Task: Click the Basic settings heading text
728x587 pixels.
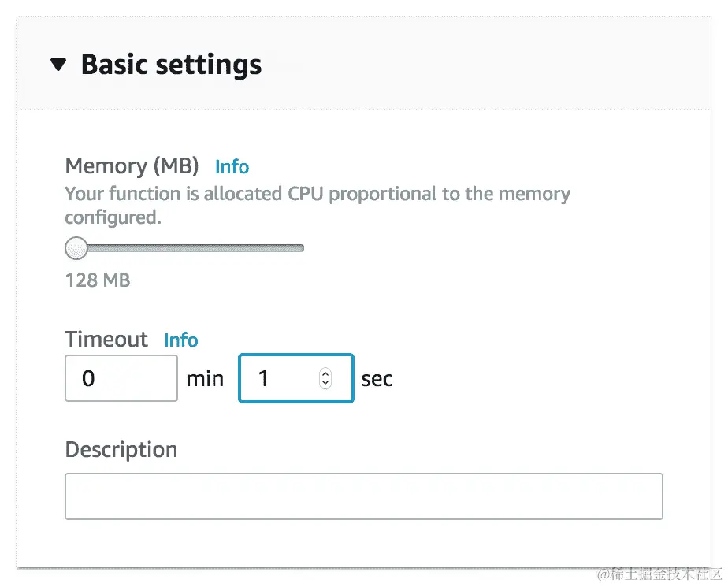Action: [x=171, y=65]
